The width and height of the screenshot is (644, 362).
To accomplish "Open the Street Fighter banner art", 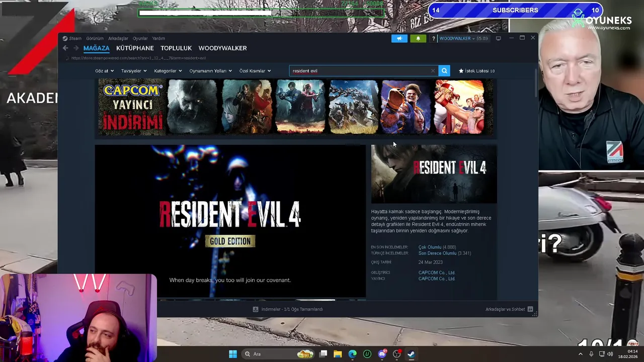I will [x=406, y=107].
